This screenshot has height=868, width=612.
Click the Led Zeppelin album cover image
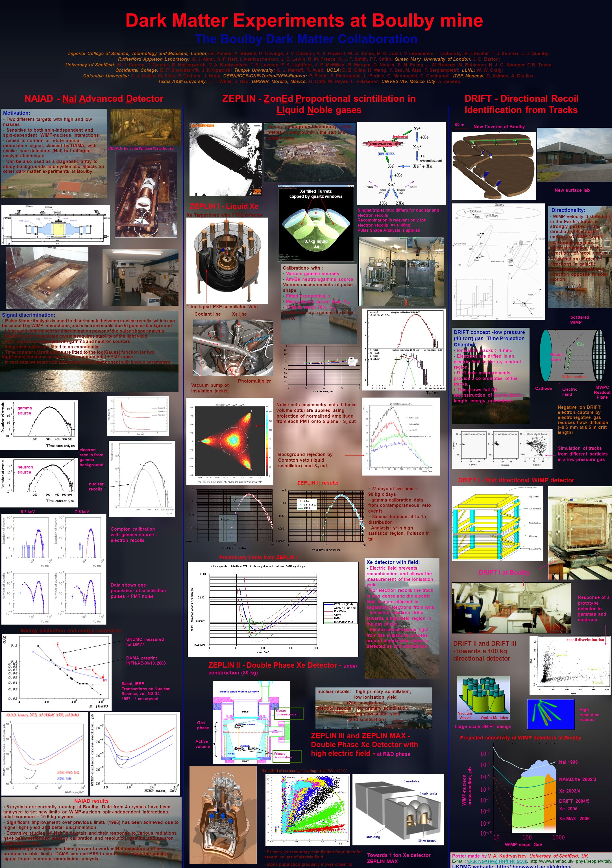tap(226, 159)
